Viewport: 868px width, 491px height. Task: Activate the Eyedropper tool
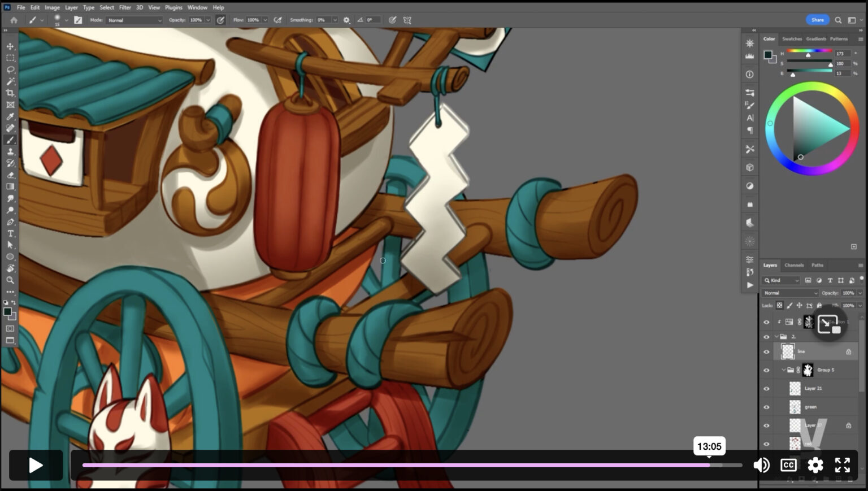(10, 116)
